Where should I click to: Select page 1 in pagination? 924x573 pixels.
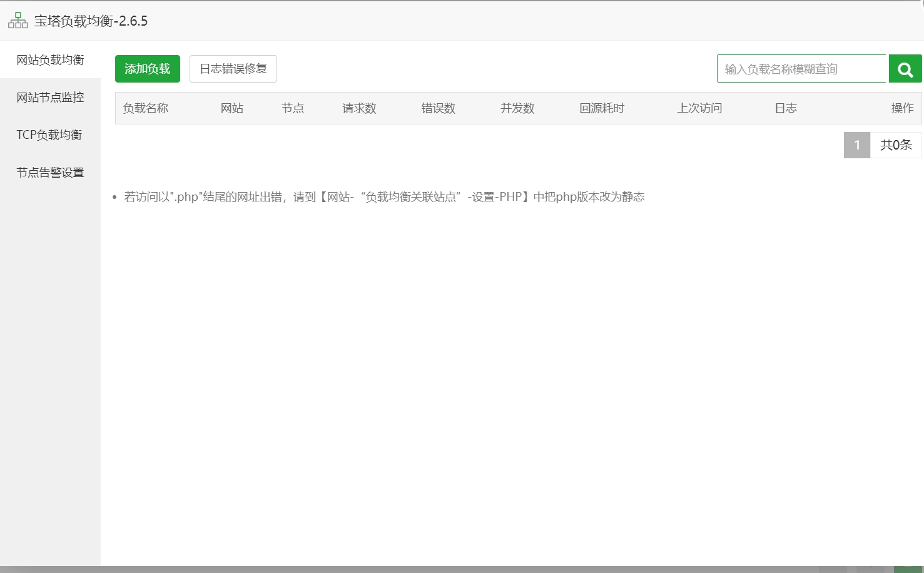856,145
